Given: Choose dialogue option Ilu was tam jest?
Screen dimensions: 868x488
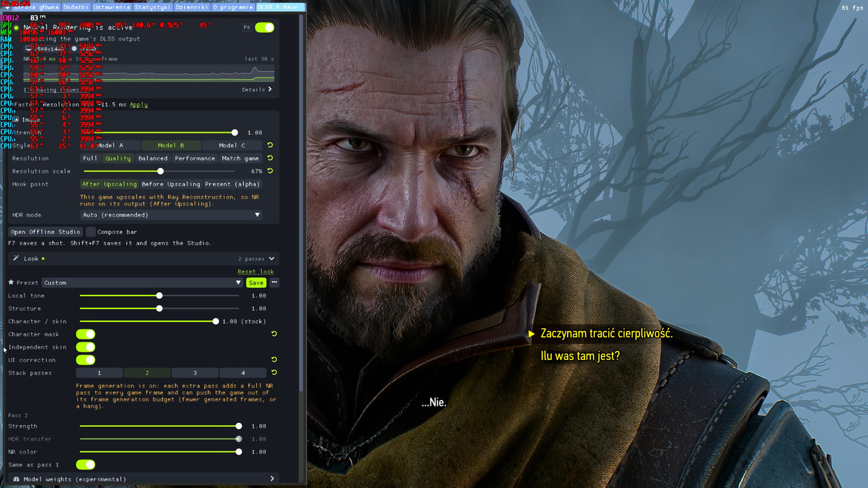Looking at the screenshot, I should point(580,355).
